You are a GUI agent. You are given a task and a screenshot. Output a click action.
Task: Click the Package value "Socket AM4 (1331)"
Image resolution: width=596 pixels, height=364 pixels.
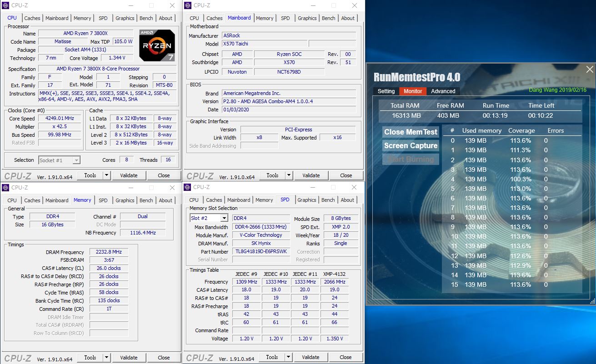[x=85, y=50]
